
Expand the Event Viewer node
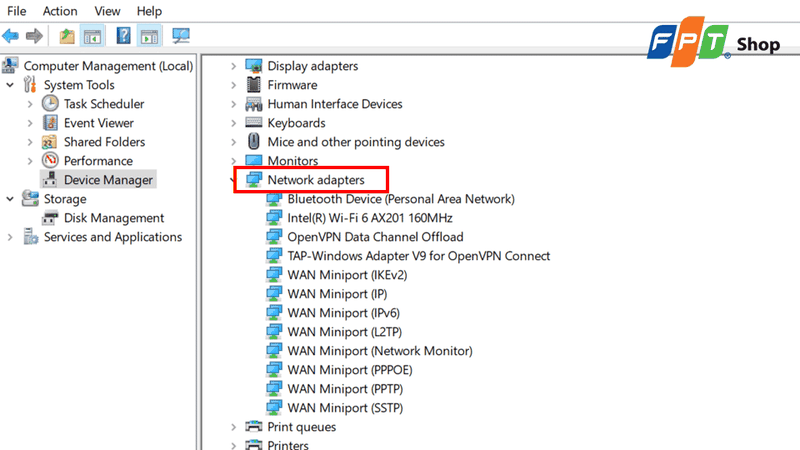(x=30, y=123)
